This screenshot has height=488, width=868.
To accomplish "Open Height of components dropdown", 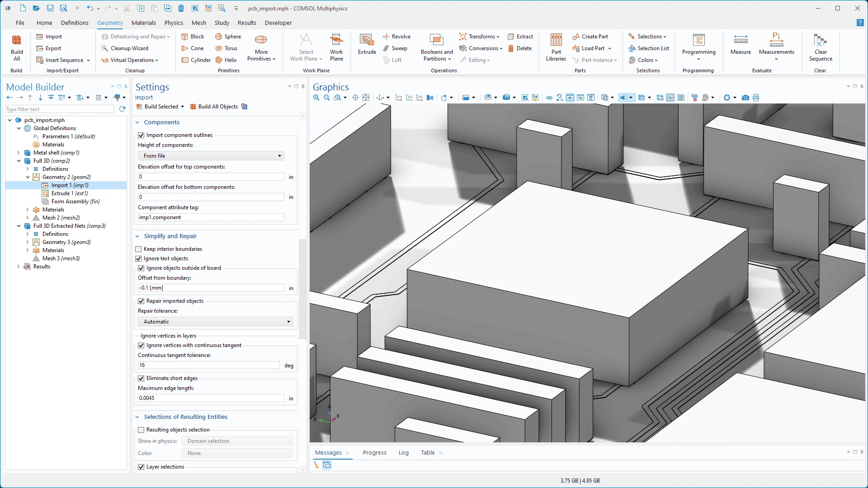I will 211,156.
